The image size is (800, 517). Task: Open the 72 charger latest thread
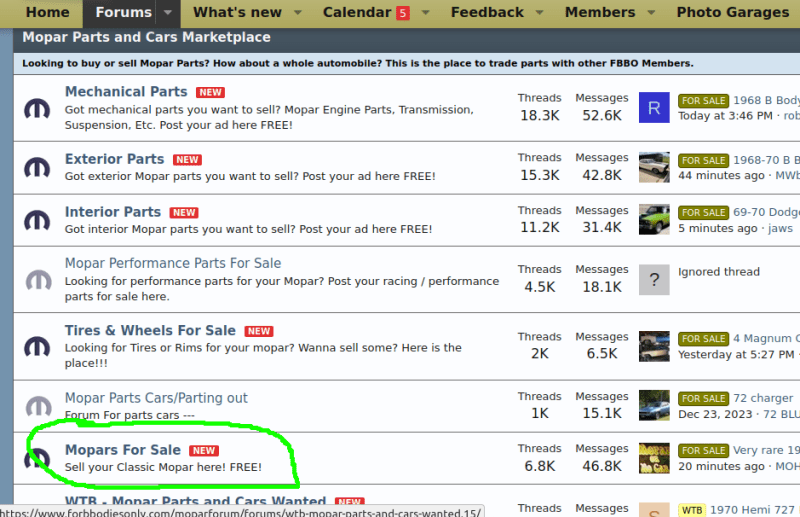point(763,398)
